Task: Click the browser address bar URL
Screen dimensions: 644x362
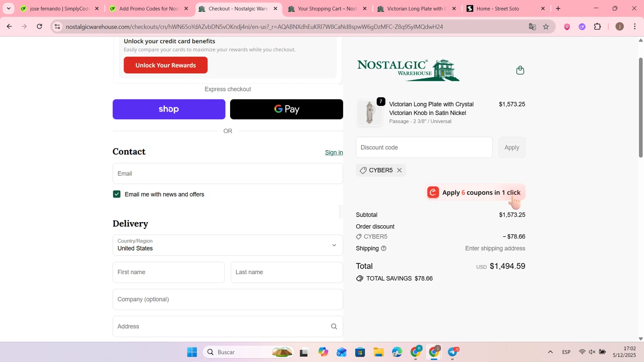Action: pos(254,27)
